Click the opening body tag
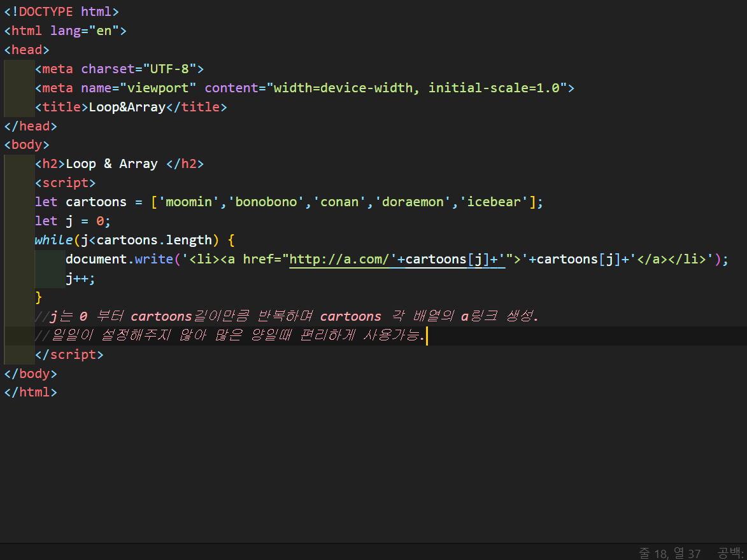This screenshot has width=747, height=560. [x=27, y=144]
